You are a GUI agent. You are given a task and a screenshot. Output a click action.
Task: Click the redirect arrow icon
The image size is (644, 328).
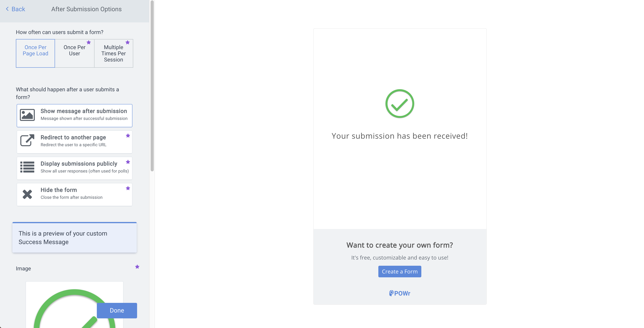pyautogui.click(x=27, y=141)
